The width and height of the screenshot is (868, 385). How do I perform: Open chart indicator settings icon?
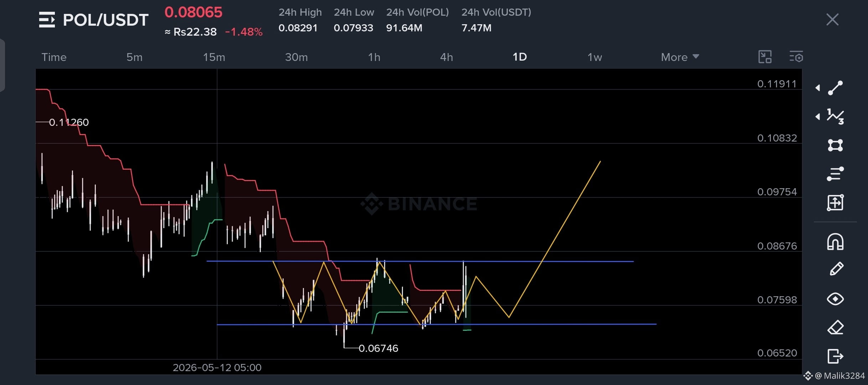[x=796, y=57]
